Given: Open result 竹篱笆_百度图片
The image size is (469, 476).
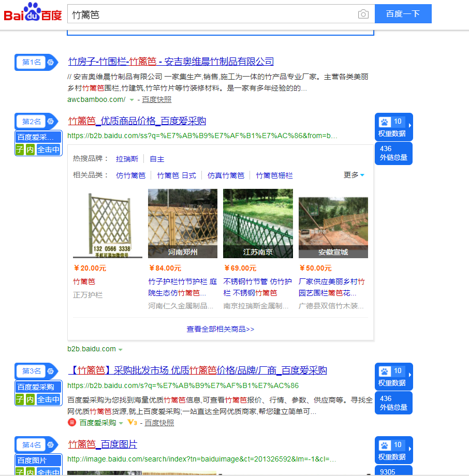Looking at the screenshot, I should pyautogui.click(x=102, y=444).
